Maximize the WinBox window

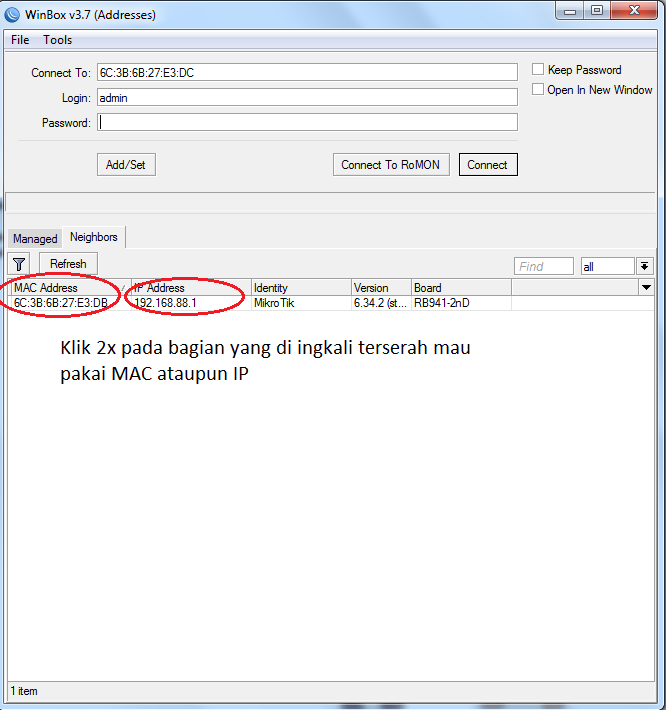click(597, 10)
